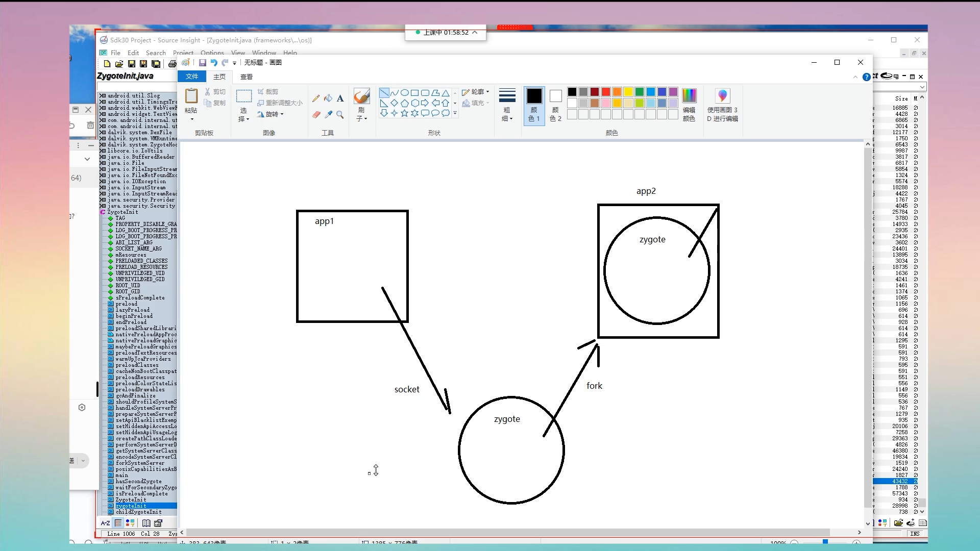The height and width of the screenshot is (551, 980).
Task: Pick the red color swatch
Action: 606,92
